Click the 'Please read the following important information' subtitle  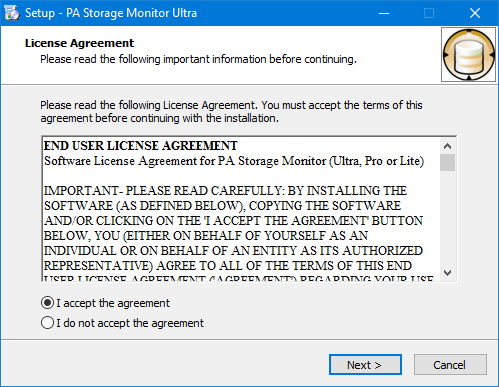click(x=198, y=59)
